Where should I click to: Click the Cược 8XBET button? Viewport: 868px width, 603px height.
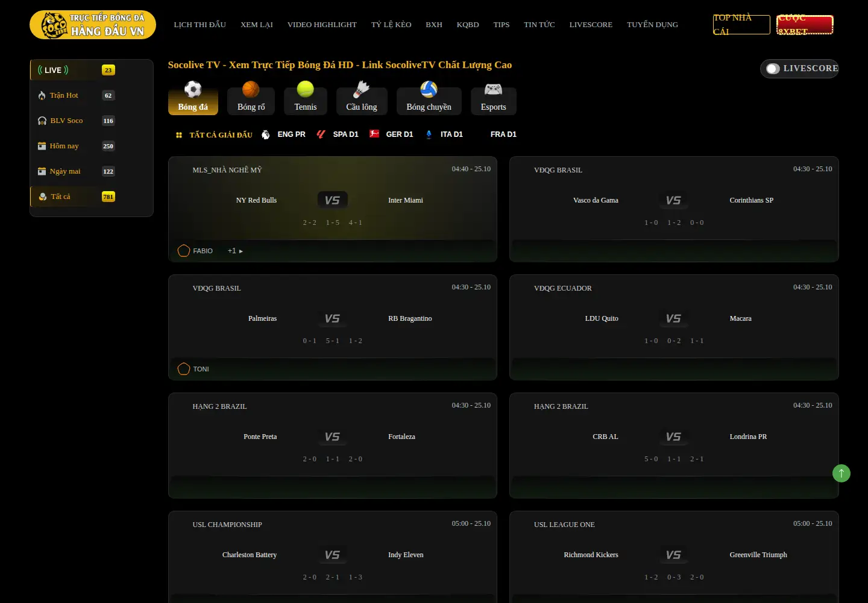(805, 25)
